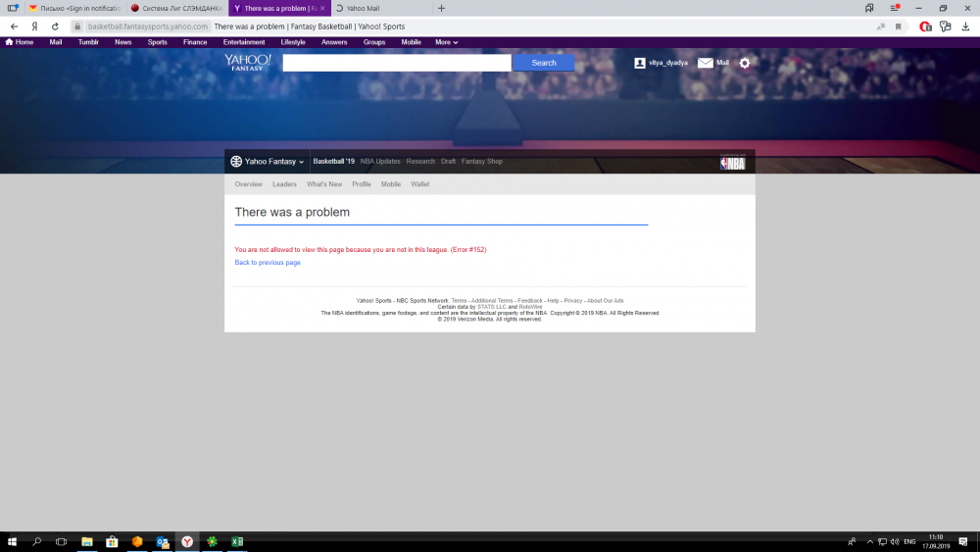
Task: Expand the More dropdown in top bar
Action: (446, 42)
